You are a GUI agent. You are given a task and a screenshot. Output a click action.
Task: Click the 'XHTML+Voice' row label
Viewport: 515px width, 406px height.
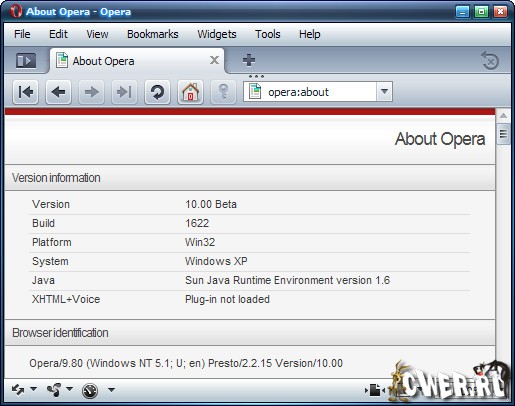[66, 299]
